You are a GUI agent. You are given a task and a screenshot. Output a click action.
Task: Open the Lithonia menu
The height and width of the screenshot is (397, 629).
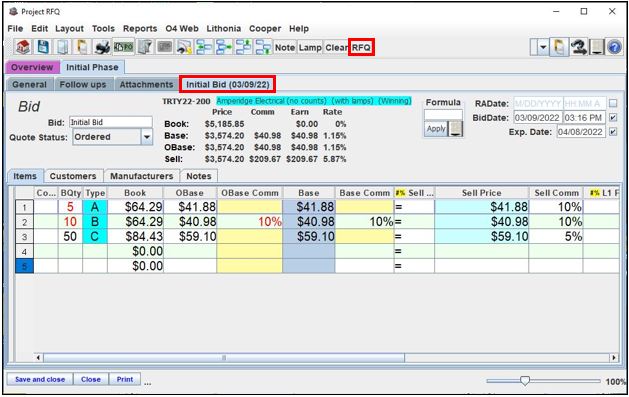click(x=223, y=28)
